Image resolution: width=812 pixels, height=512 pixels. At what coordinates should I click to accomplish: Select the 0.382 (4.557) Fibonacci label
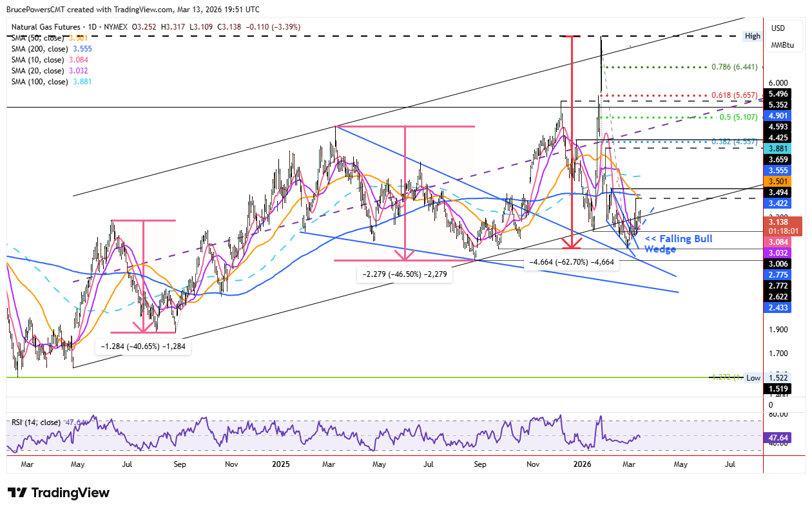pyautogui.click(x=735, y=141)
